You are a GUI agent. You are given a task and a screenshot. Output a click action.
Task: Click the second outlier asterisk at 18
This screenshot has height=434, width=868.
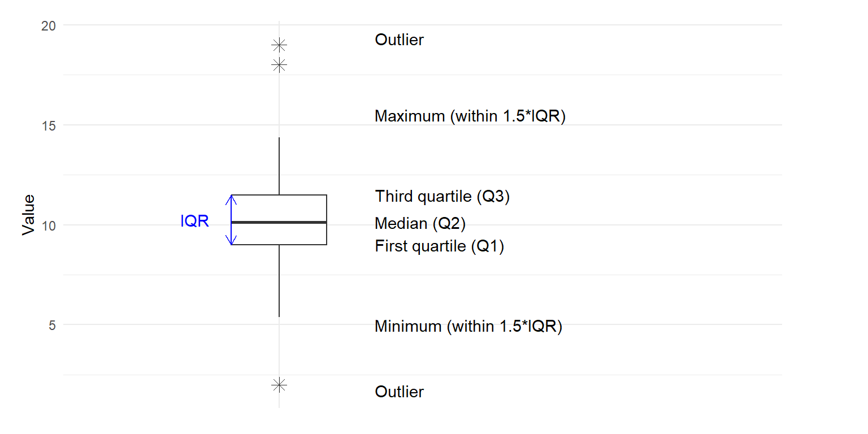pyautogui.click(x=279, y=65)
